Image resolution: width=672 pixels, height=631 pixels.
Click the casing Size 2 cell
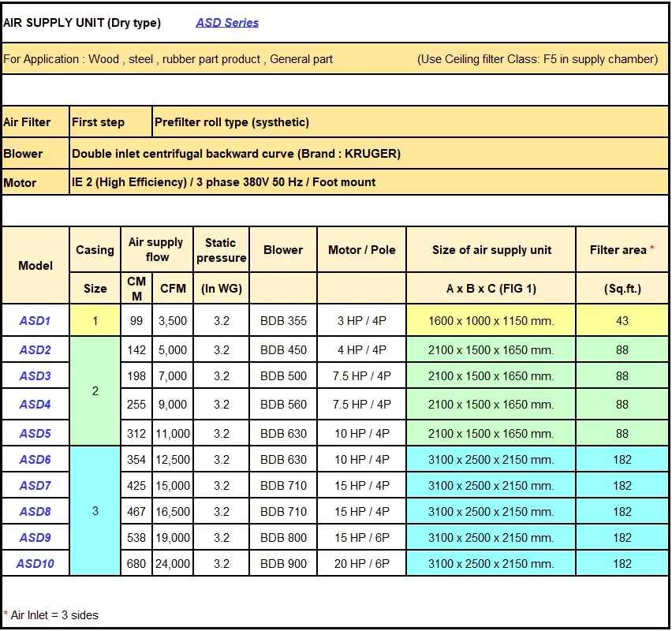pyautogui.click(x=94, y=390)
